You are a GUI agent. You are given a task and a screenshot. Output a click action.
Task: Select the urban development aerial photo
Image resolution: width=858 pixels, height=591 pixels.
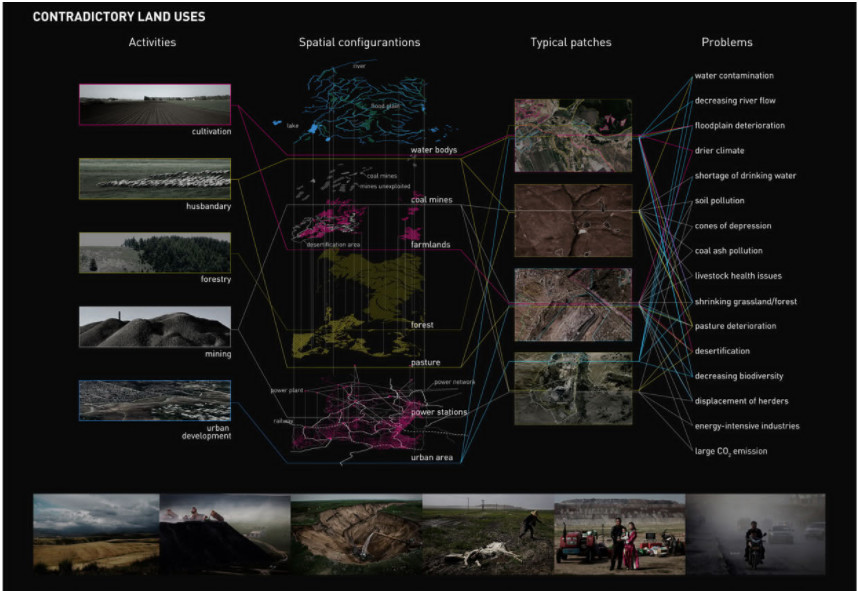coord(154,400)
